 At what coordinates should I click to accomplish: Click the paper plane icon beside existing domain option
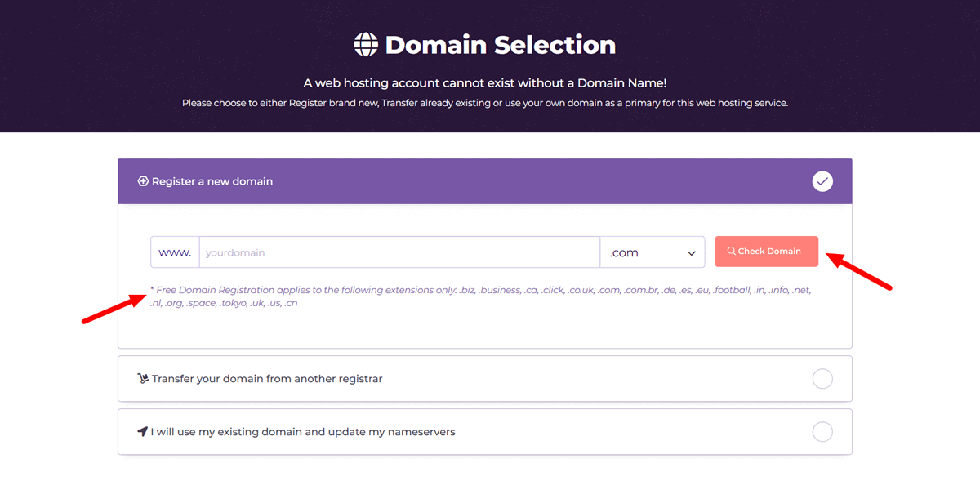(x=144, y=431)
